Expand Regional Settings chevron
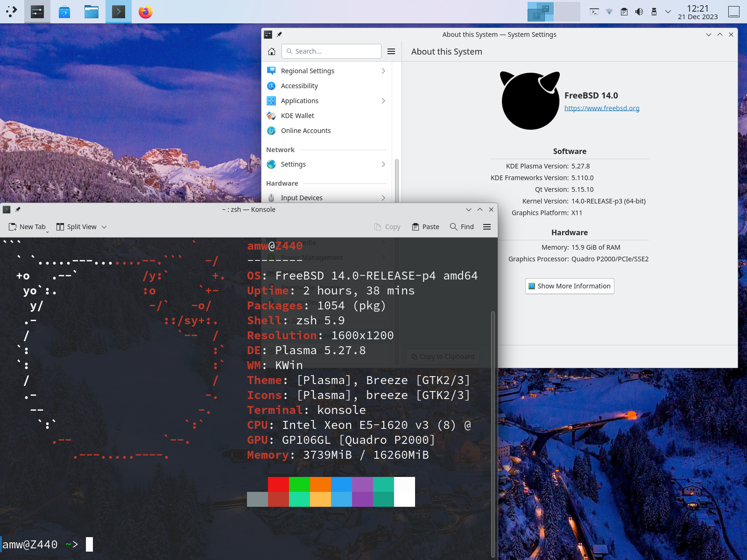747x560 pixels. coord(383,71)
